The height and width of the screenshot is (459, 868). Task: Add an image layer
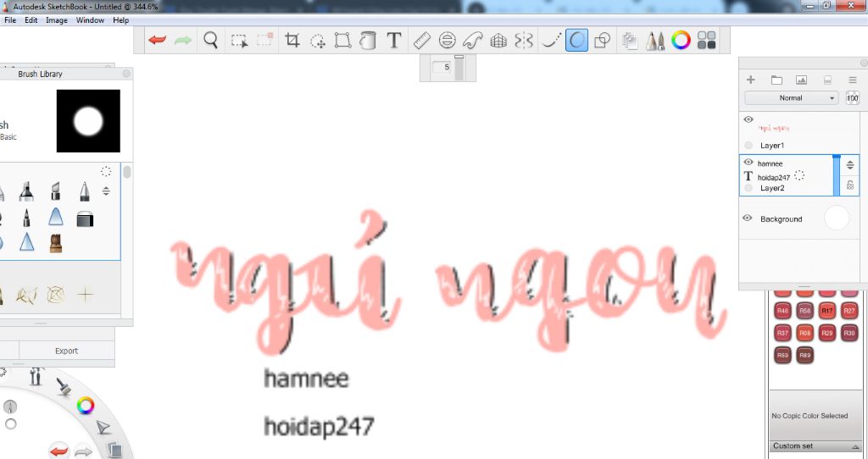(801, 80)
